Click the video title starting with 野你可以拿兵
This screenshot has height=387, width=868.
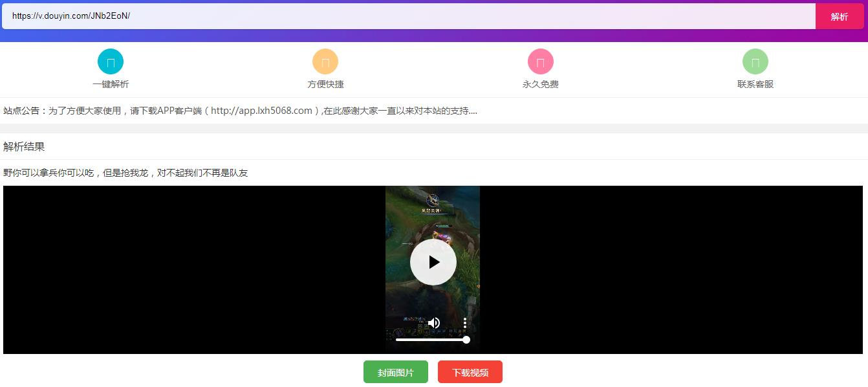[125, 173]
